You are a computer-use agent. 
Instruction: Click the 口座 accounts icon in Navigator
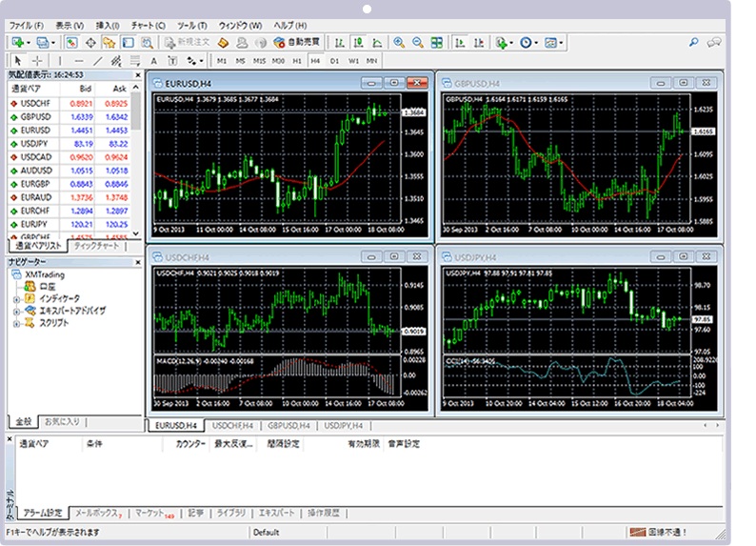[x=30, y=287]
